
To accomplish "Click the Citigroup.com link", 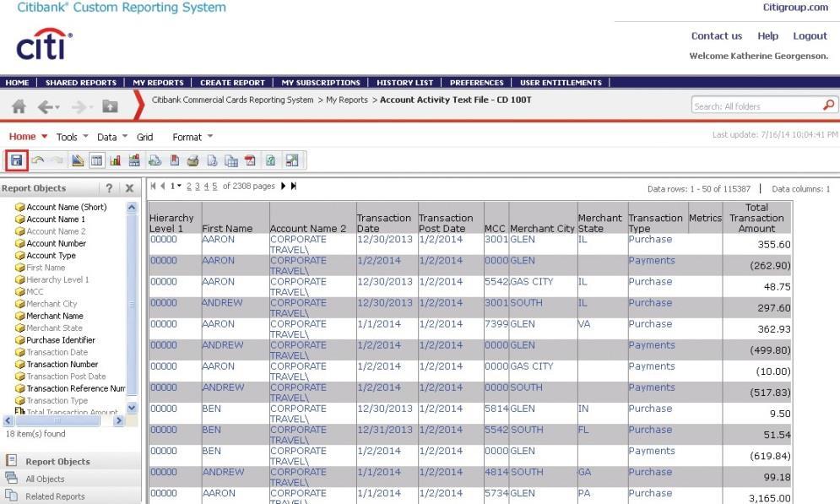I will click(x=795, y=7).
